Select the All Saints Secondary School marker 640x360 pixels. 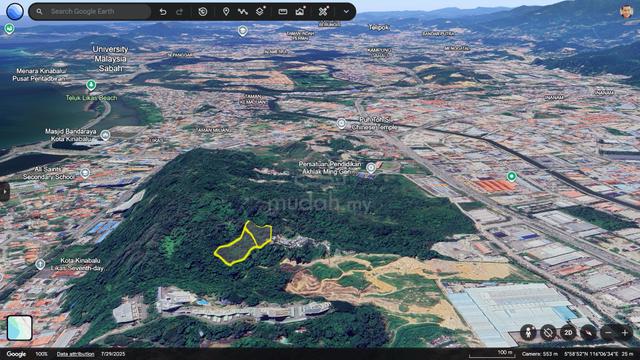[x=85, y=173]
